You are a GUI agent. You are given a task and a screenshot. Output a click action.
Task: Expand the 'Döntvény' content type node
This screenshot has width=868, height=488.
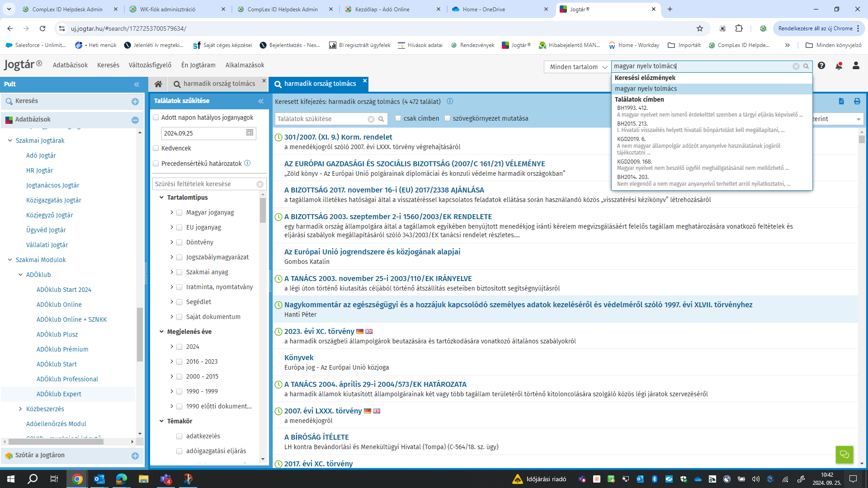point(172,242)
